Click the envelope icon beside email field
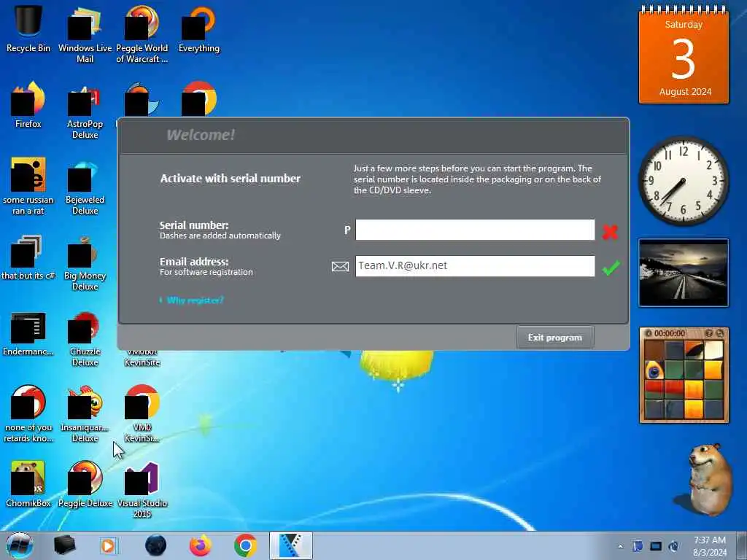Image resolution: width=747 pixels, height=560 pixels. click(x=340, y=267)
